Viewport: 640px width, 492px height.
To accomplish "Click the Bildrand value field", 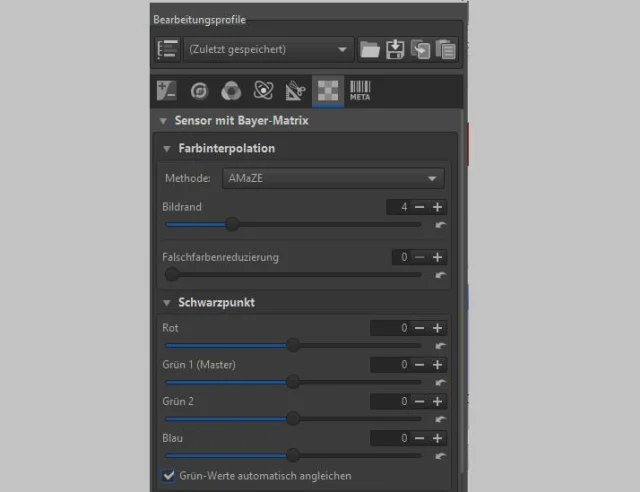I will [398, 207].
